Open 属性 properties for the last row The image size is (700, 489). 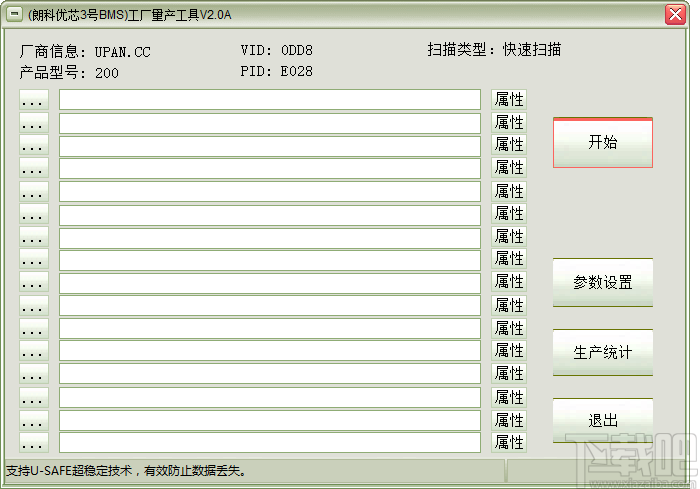(509, 442)
